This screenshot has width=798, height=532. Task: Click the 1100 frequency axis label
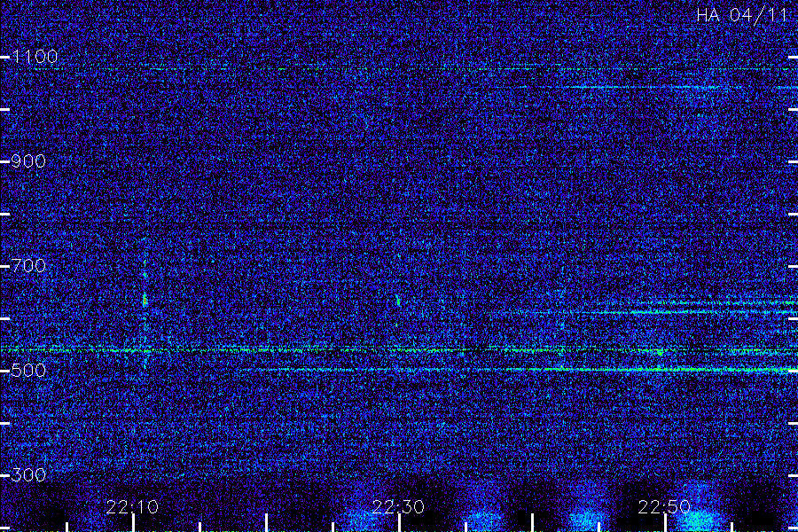pyautogui.click(x=35, y=57)
